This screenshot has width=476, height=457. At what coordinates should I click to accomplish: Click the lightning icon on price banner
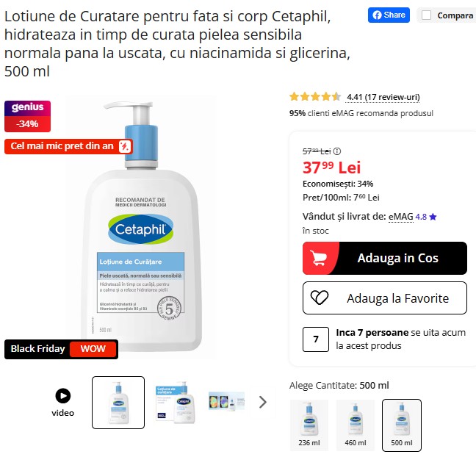tap(124, 146)
